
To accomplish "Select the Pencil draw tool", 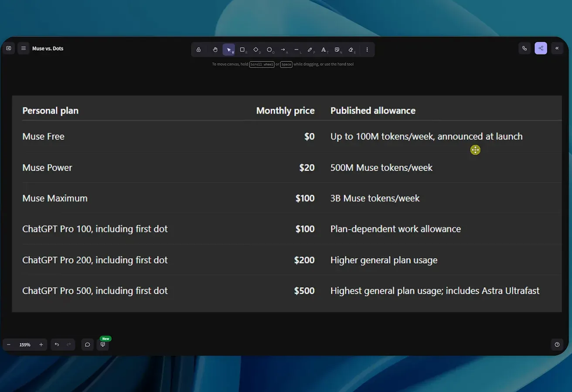I will click(x=310, y=50).
